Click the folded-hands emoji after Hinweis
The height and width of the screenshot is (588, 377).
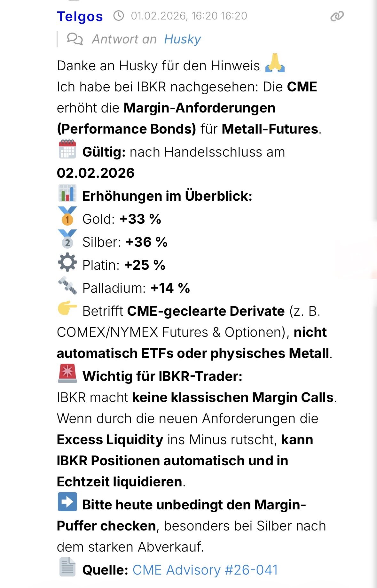pos(275,63)
